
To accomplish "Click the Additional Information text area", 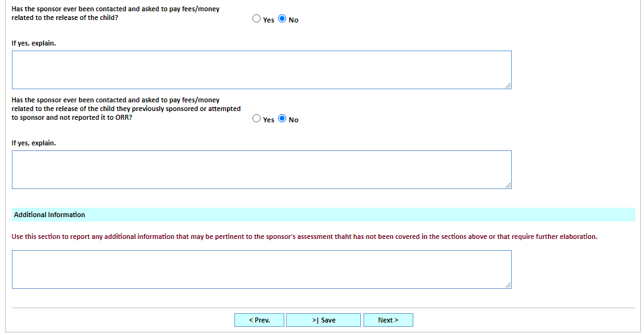I will [x=261, y=269].
